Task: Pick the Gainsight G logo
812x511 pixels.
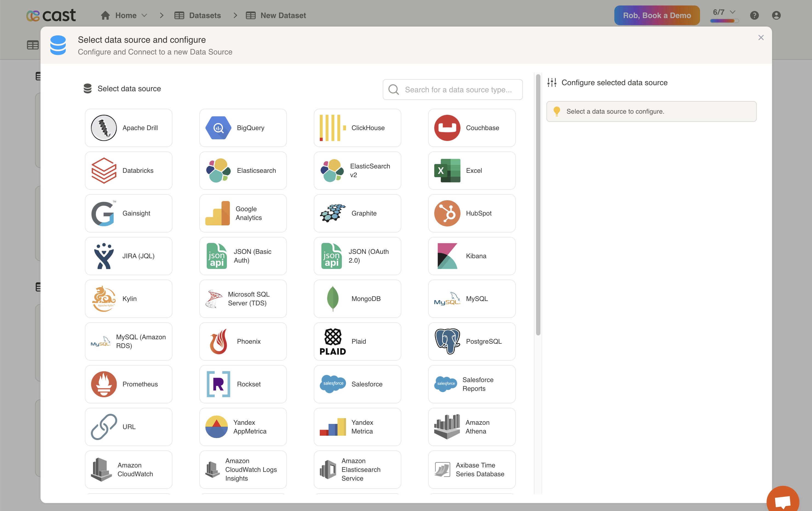Action: coord(103,214)
